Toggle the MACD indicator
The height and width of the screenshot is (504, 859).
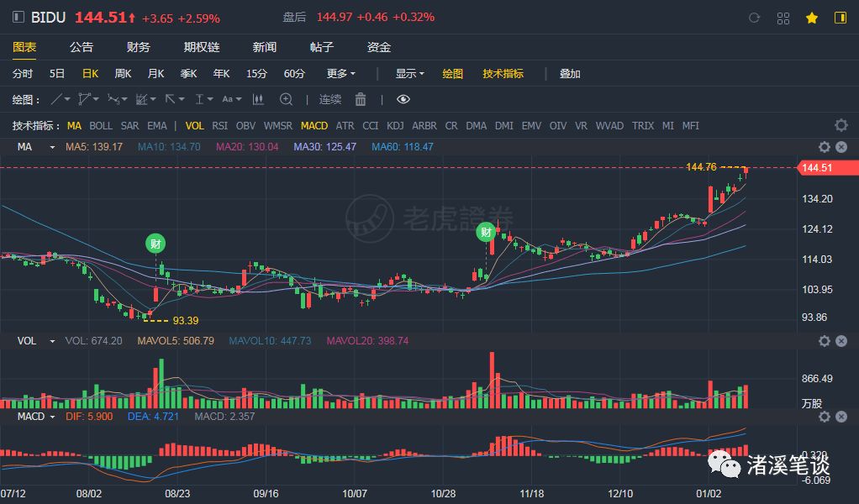(x=314, y=126)
